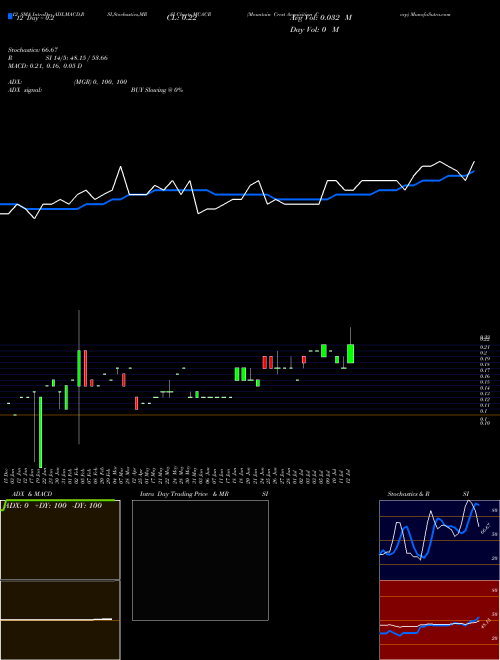This screenshot has height=660, width=500.
Task: Click the 'Day Vol: 0 M' text
Action: 314,30
